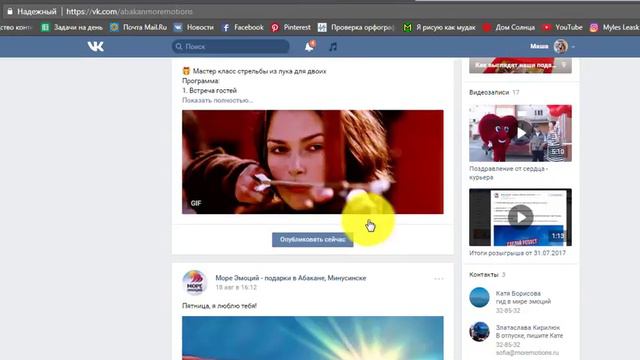The width and height of the screenshot is (640, 360).
Task: Expand post via Показать полностью link
Action: coord(218,100)
